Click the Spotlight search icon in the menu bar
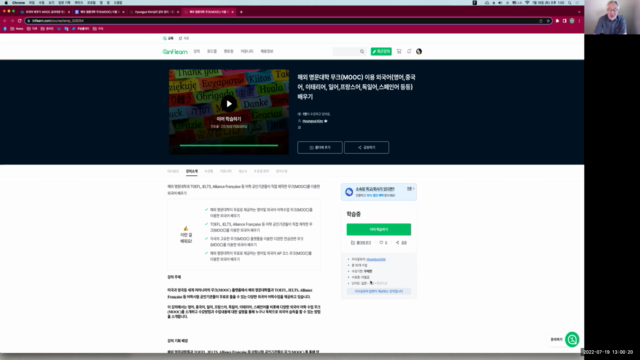Screen dimensions: 640x360 pos(570,2)
